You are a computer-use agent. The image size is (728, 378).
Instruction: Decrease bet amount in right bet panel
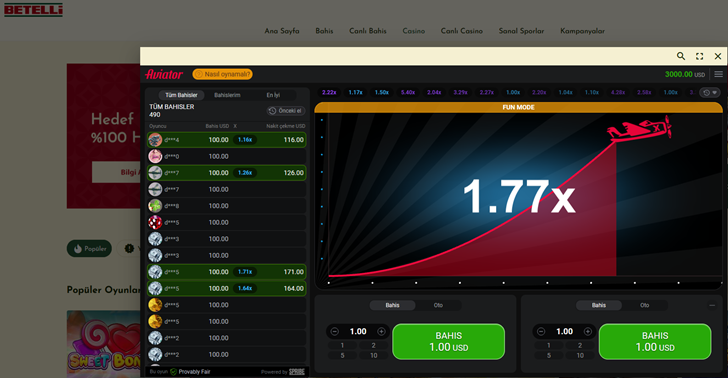pyautogui.click(x=540, y=332)
